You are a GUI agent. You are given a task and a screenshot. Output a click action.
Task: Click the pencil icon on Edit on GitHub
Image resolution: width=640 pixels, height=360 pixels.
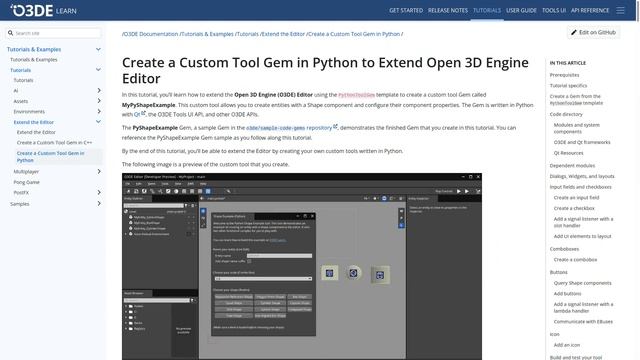point(573,32)
